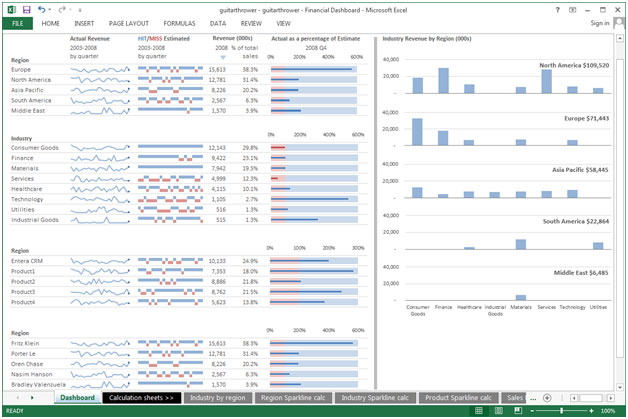This screenshot has width=628, height=419.
Task: Open the PAGE LAYOUT ribbon tab
Action: click(x=129, y=24)
